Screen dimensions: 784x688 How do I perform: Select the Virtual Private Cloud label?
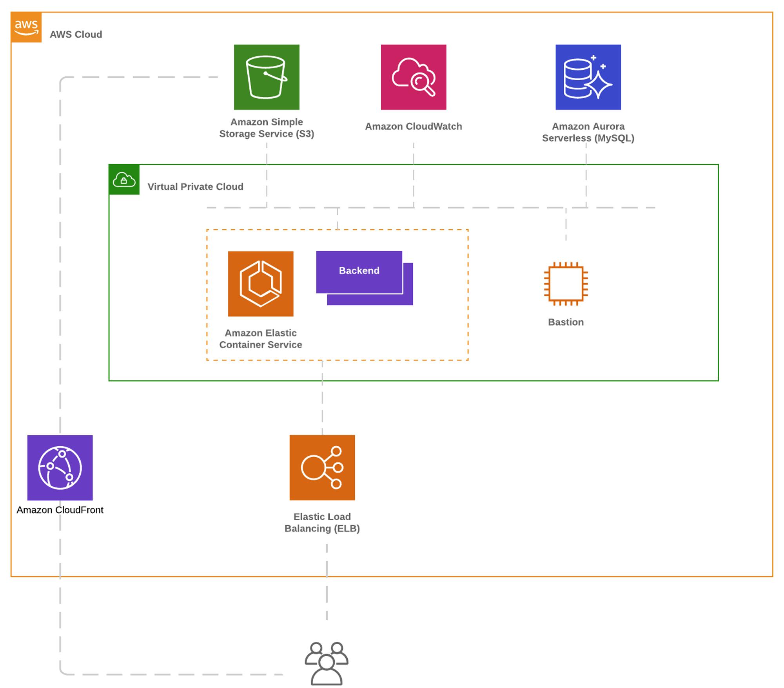195,186
